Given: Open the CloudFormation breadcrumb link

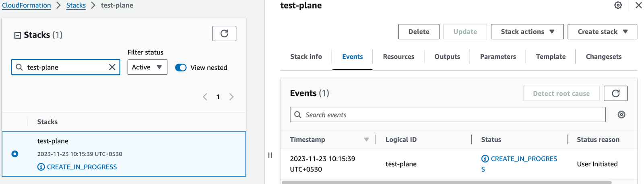Looking at the screenshot, I should point(27,5).
